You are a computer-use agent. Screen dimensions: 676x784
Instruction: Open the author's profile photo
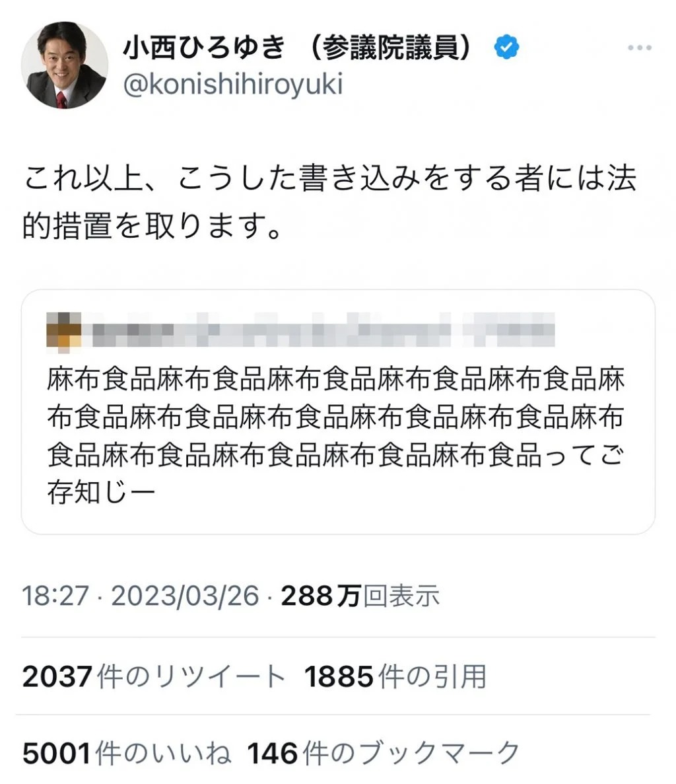tap(65, 65)
